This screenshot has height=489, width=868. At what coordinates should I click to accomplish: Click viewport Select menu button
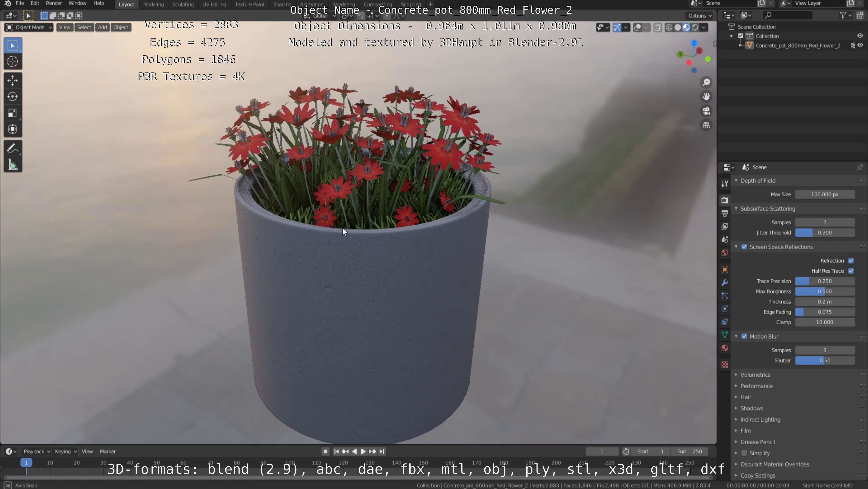pos(84,28)
